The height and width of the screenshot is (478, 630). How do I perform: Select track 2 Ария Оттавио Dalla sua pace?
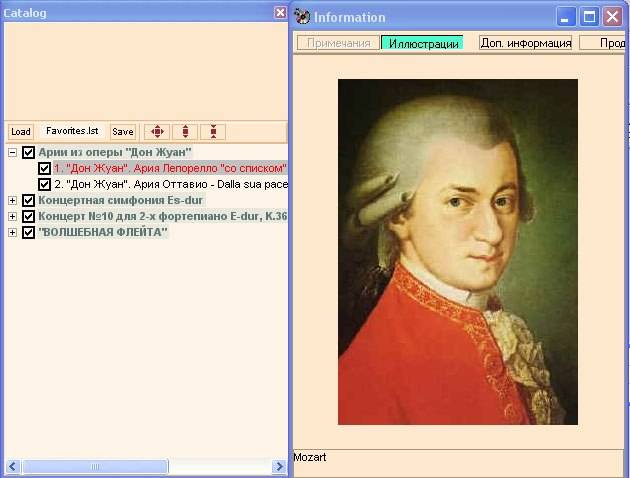[171, 184]
